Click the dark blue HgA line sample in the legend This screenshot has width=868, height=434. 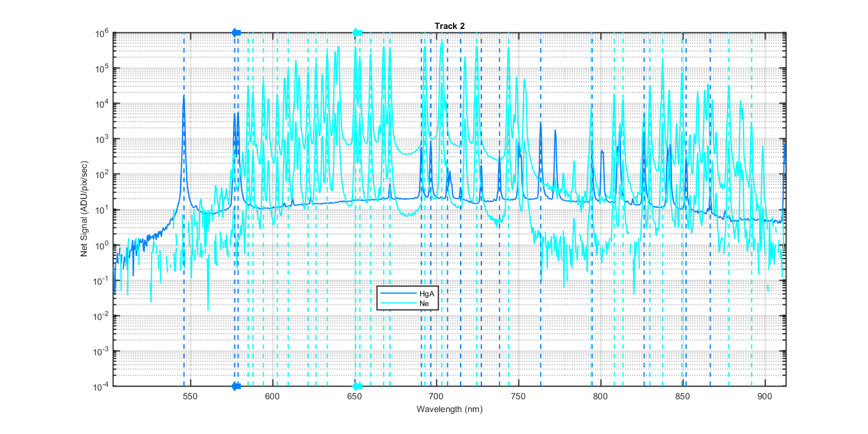click(x=398, y=294)
